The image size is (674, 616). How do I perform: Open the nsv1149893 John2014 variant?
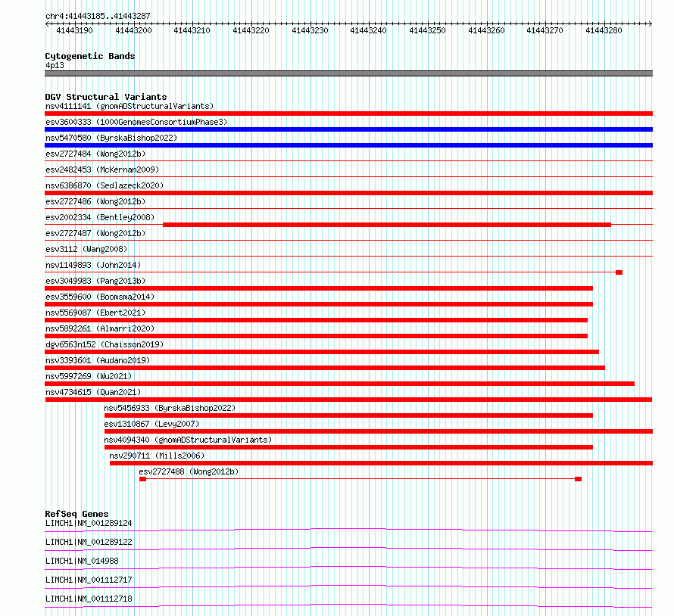[93, 265]
